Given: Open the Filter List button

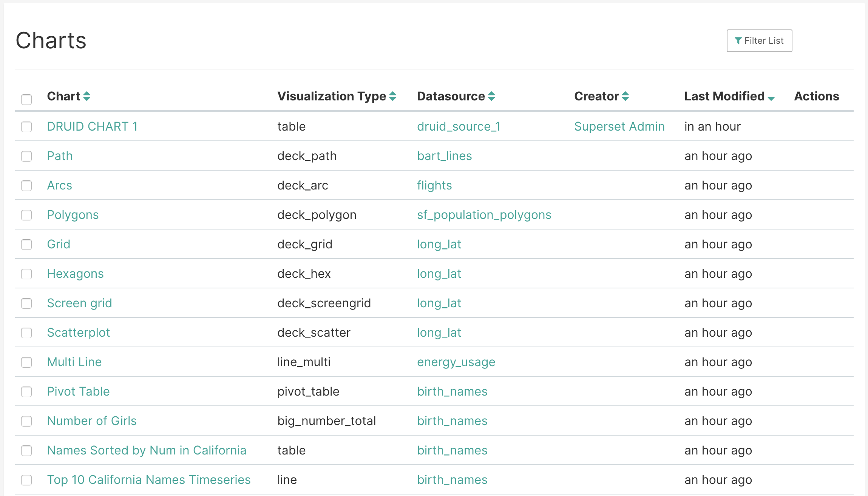Looking at the screenshot, I should [x=759, y=41].
